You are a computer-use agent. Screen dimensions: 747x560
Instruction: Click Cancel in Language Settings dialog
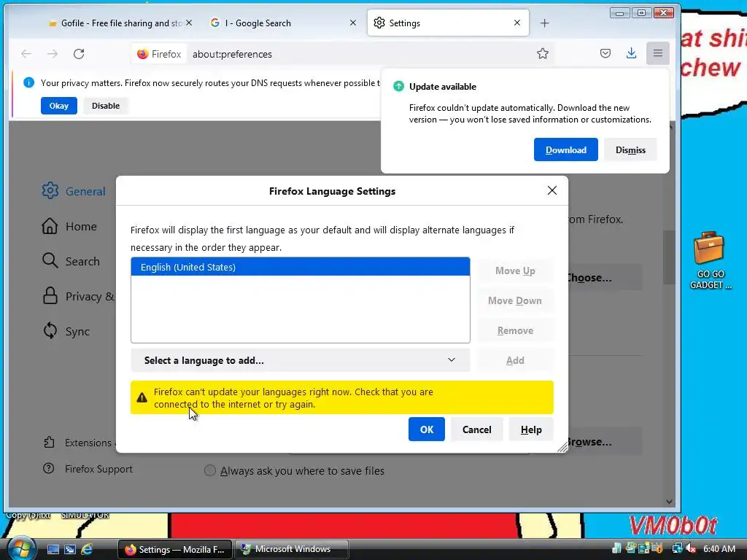point(476,429)
